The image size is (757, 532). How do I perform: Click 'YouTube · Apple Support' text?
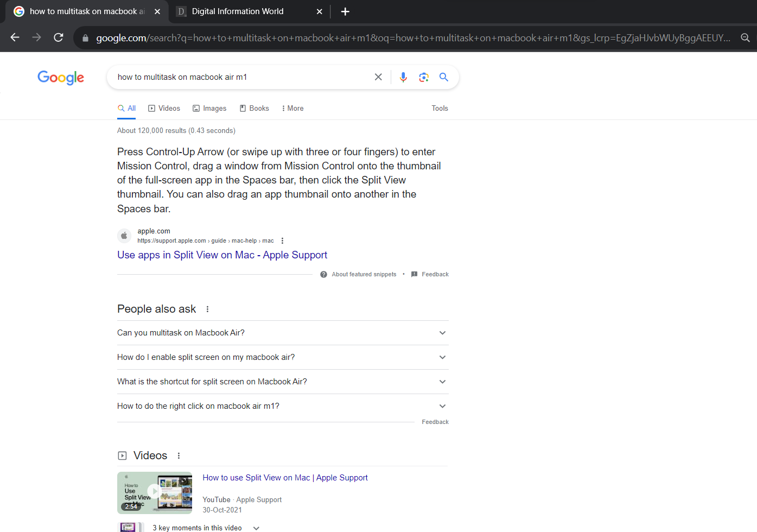click(x=242, y=500)
